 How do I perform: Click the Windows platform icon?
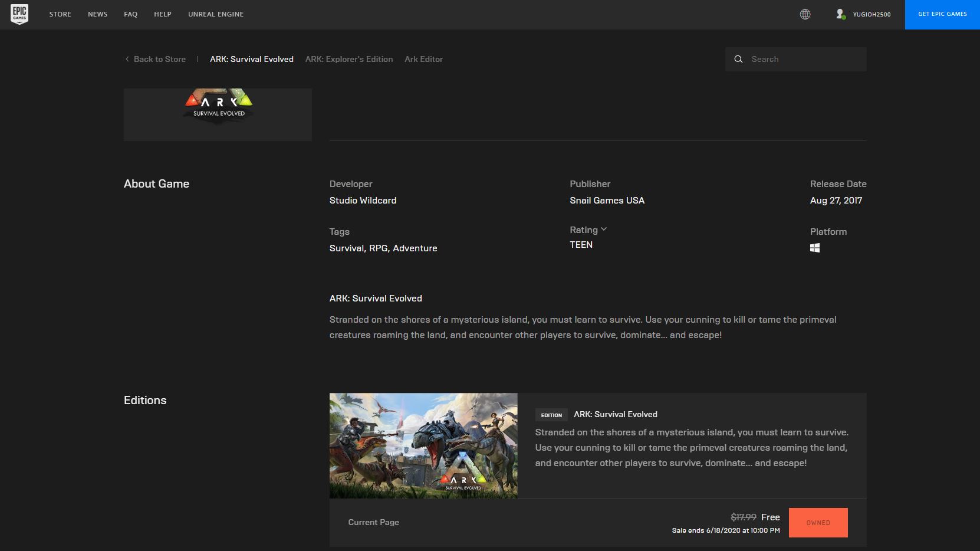(815, 248)
